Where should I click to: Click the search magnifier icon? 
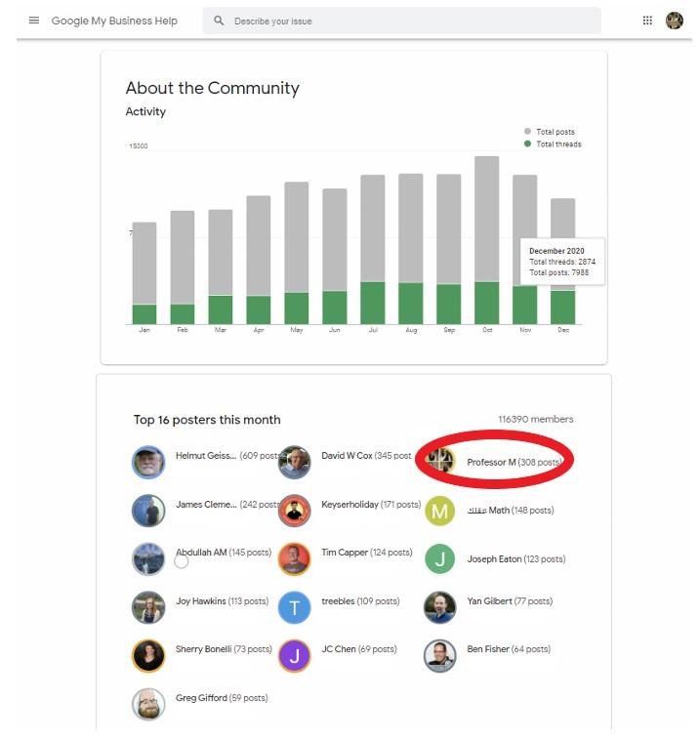[219, 21]
